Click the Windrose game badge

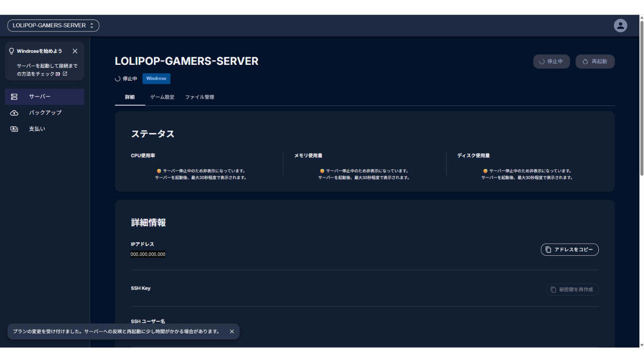click(156, 78)
